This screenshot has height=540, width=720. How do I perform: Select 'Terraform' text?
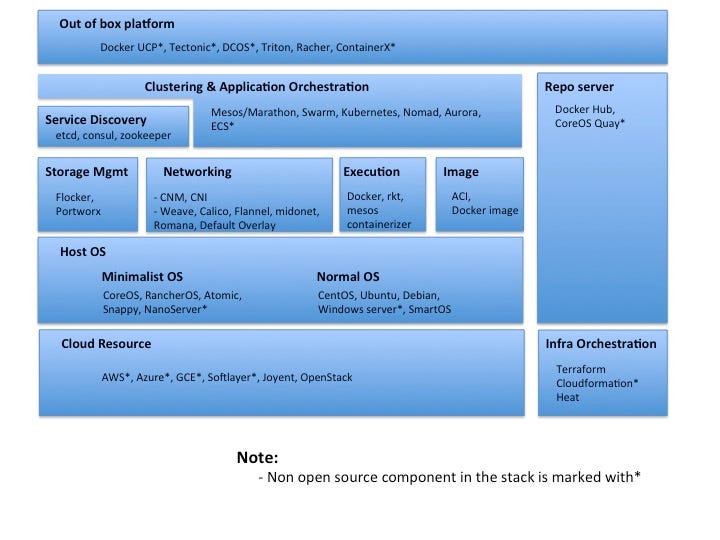click(581, 369)
